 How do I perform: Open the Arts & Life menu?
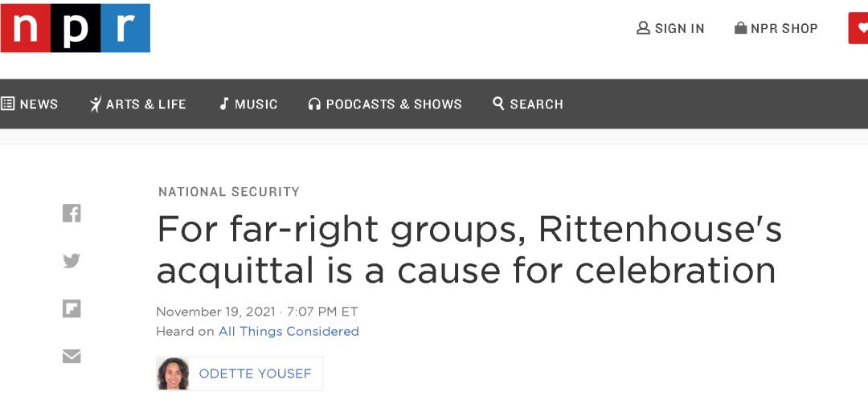tap(138, 104)
